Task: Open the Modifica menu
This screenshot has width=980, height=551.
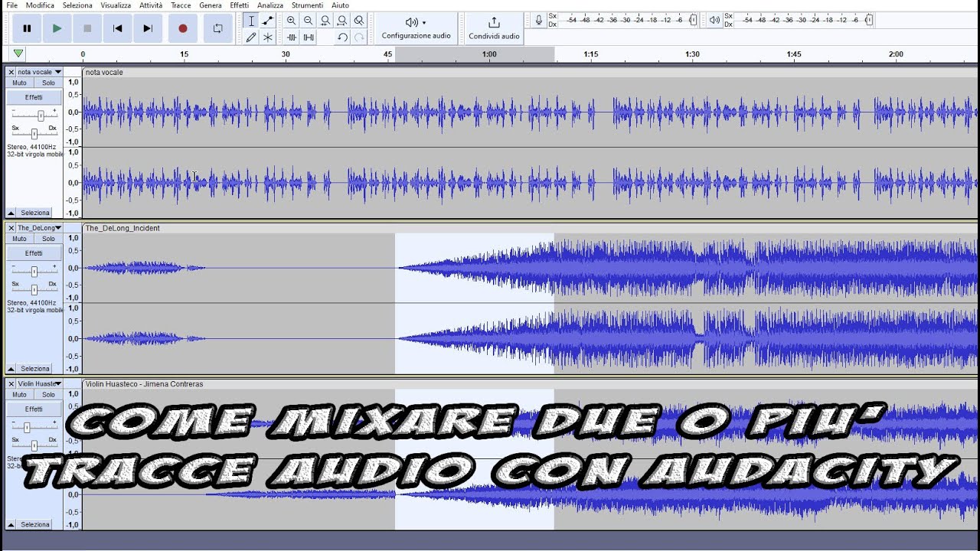Action: (x=40, y=5)
